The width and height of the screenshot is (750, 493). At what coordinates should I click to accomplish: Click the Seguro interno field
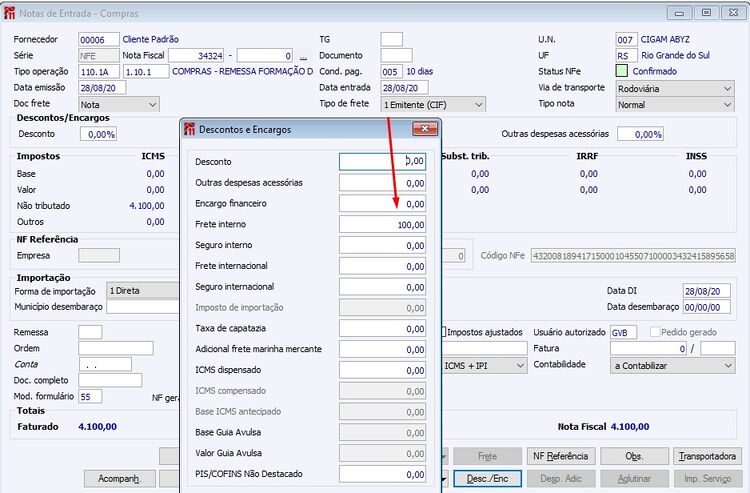pos(383,245)
